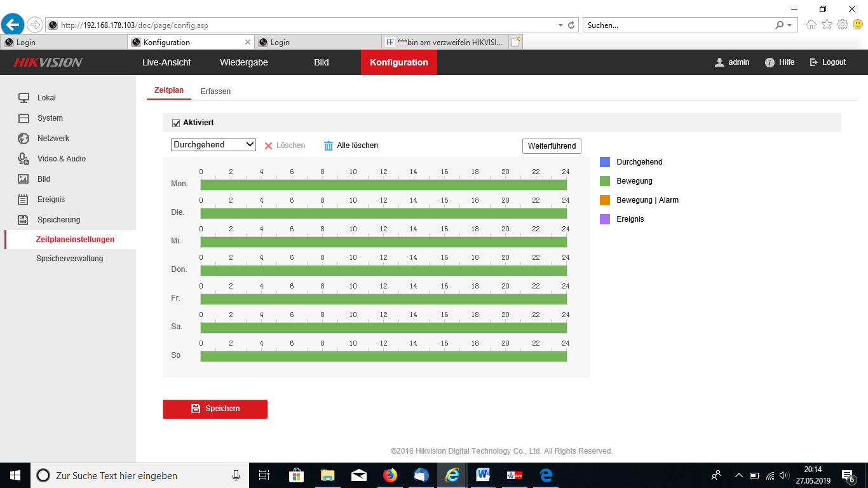Open Firefox from the Windows taskbar
This screenshot has width=868, height=488.
[390, 475]
